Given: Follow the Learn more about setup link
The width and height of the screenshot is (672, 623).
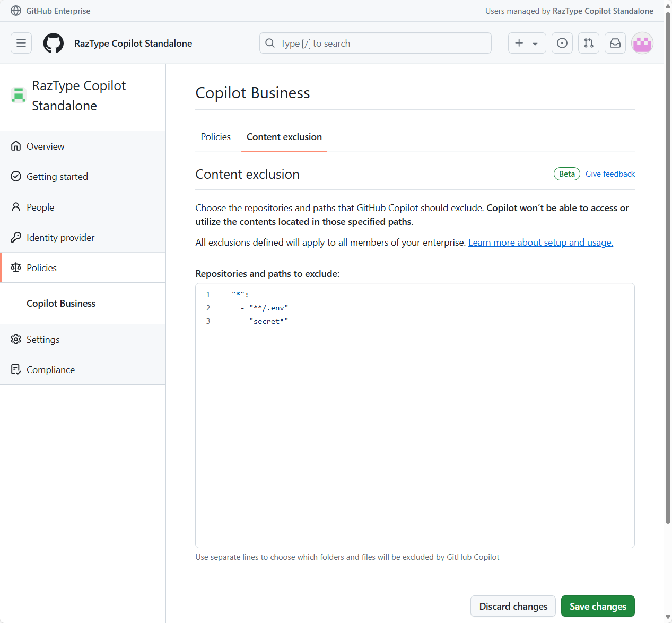Looking at the screenshot, I should [540, 242].
